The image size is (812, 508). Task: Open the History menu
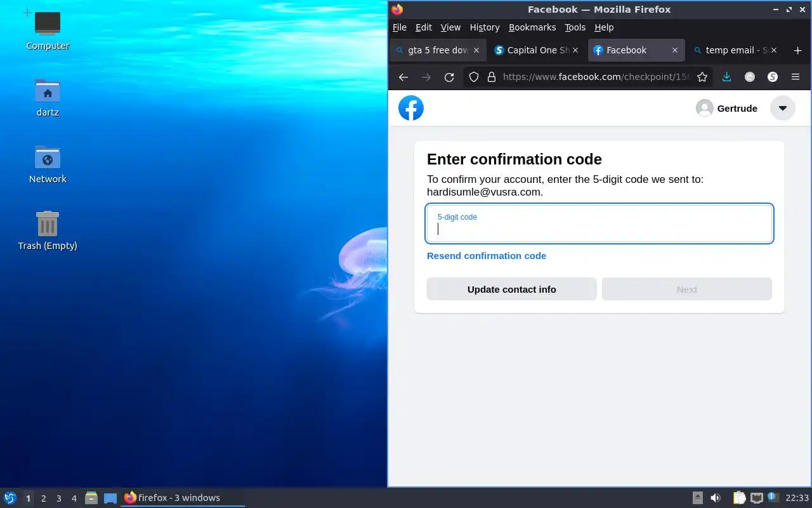485,27
